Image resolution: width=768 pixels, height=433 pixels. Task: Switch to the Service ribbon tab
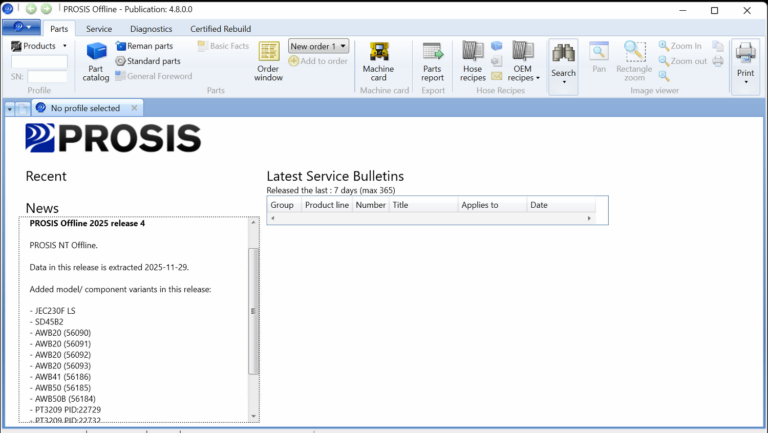point(99,29)
